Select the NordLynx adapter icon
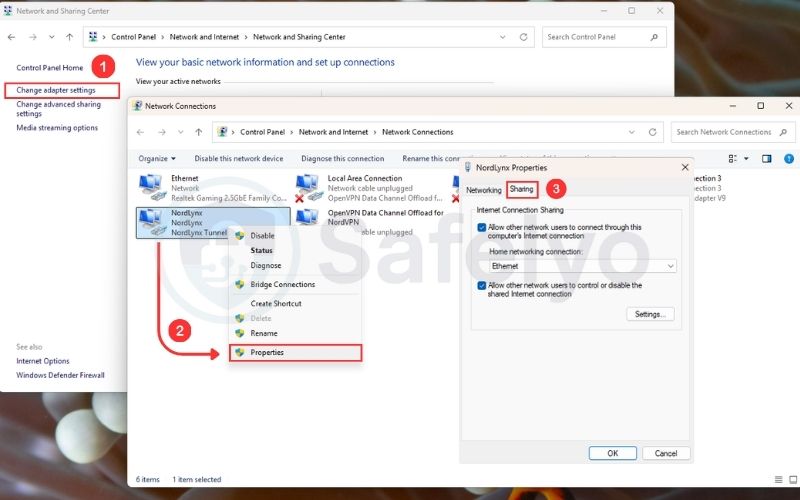This screenshot has width=800, height=500. [152, 223]
